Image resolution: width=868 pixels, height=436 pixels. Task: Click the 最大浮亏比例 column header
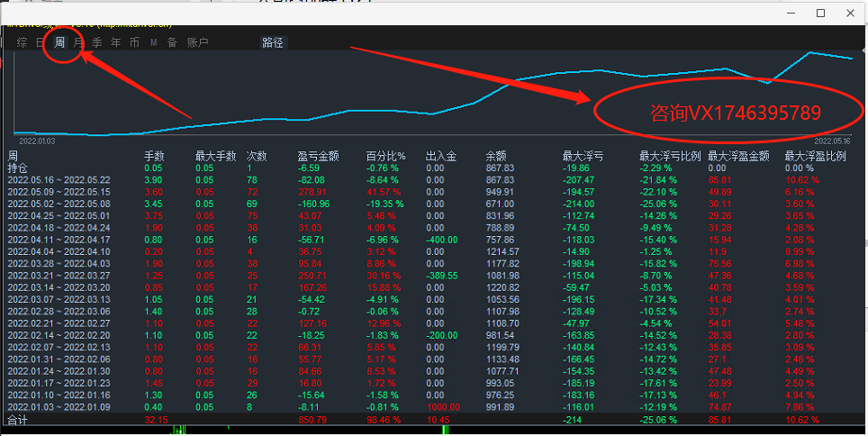[670, 156]
